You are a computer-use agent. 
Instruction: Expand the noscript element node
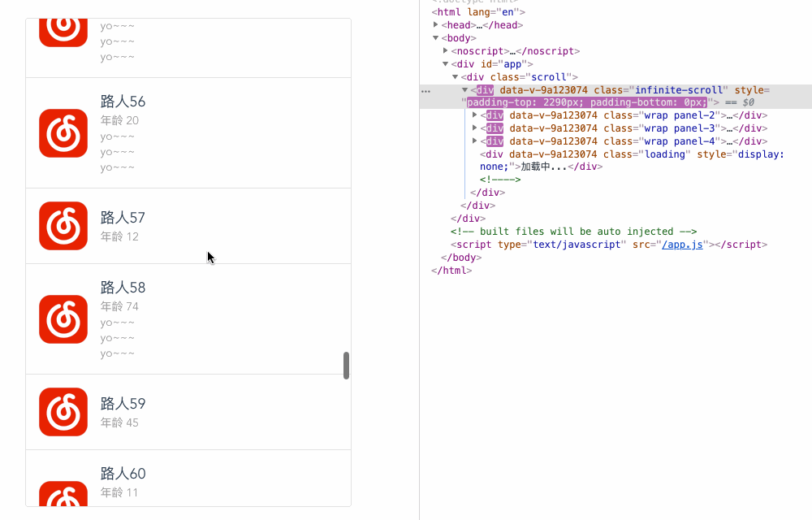[x=445, y=50]
